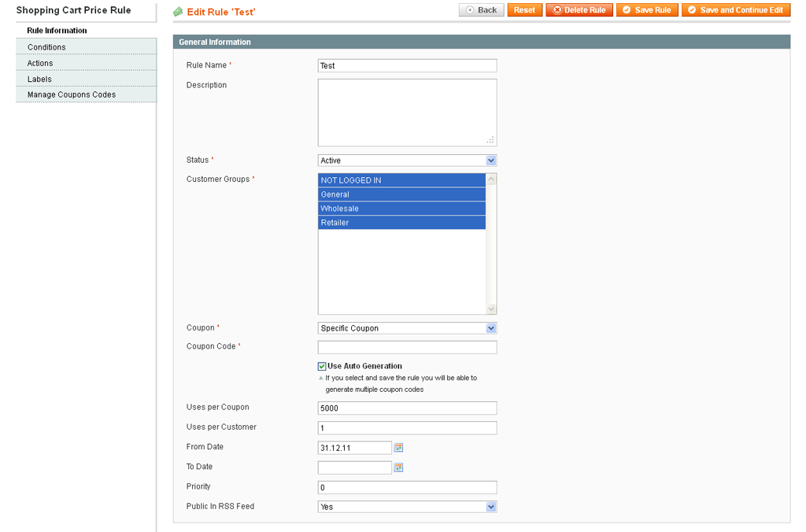Uncheck the Use Auto Generation checkbox
Screen dimensions: 806x532
322,367
